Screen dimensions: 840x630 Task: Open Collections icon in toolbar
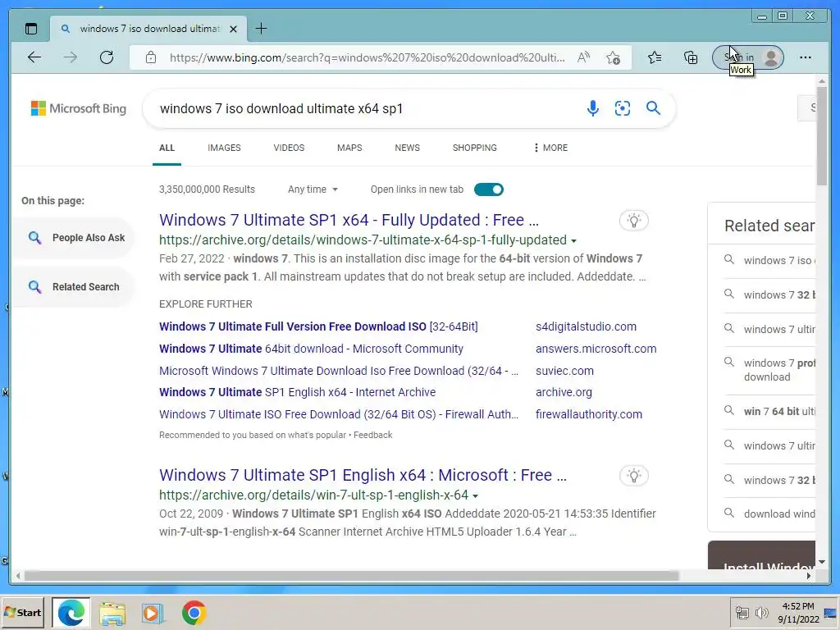click(691, 57)
